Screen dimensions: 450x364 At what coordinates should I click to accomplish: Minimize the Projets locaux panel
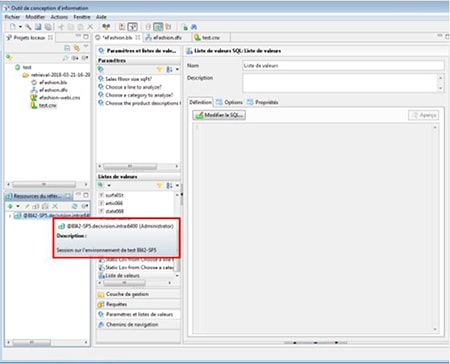(x=78, y=36)
